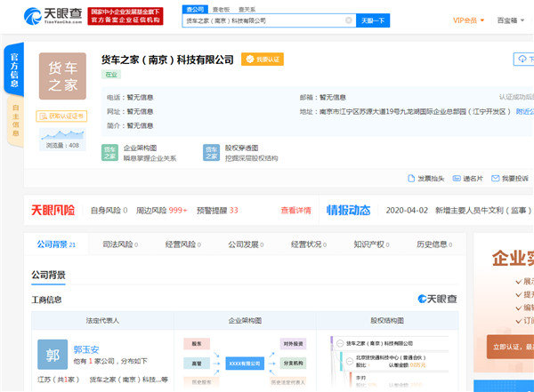Image resolution: width=534 pixels, height=392 pixels.
Task: Click 对外投资 box in structure diagram
Action: tap(293, 344)
